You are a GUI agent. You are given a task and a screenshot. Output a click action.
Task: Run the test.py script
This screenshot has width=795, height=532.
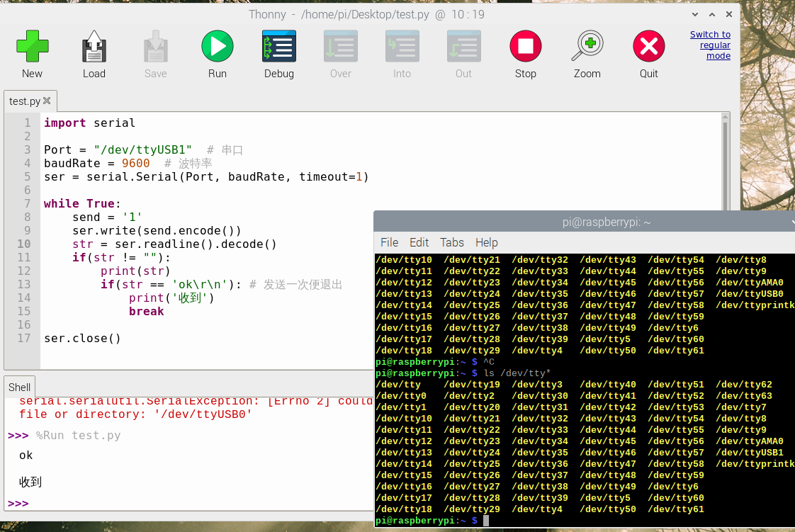[x=217, y=46]
